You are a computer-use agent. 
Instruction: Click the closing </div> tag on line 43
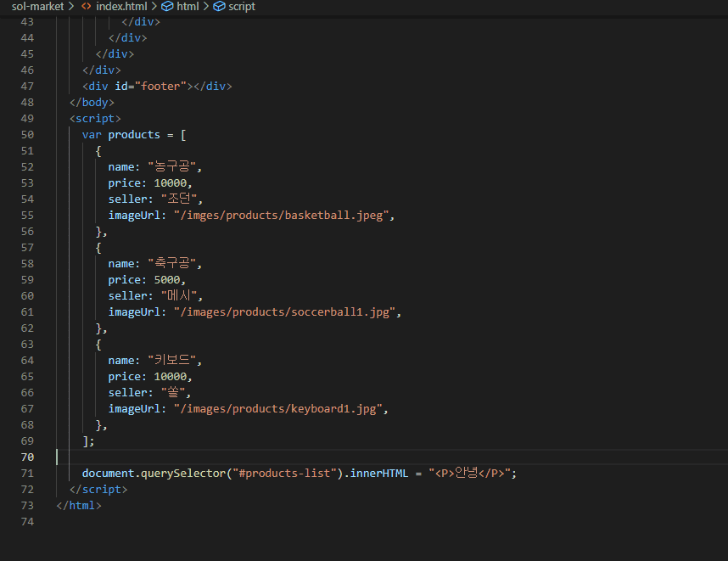tap(141, 22)
